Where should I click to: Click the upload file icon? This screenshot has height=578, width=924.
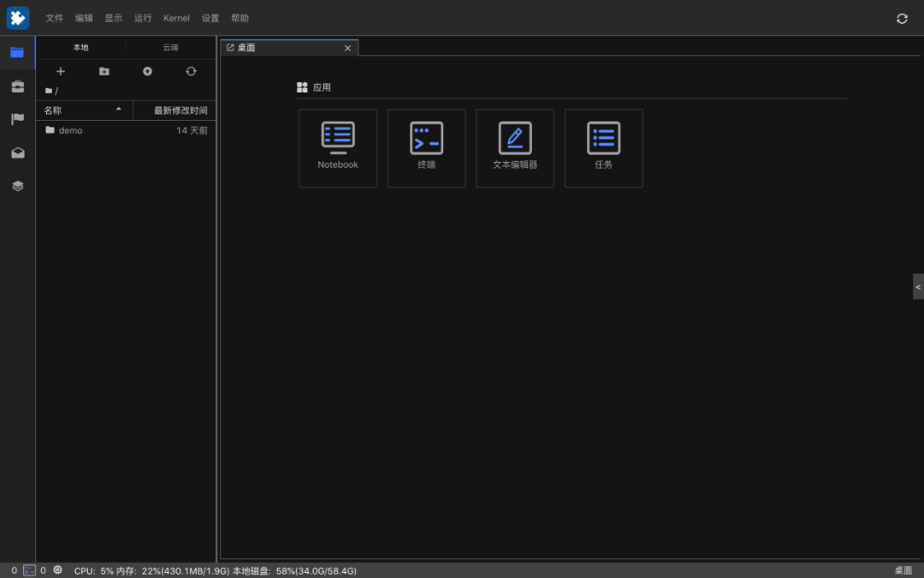point(147,71)
